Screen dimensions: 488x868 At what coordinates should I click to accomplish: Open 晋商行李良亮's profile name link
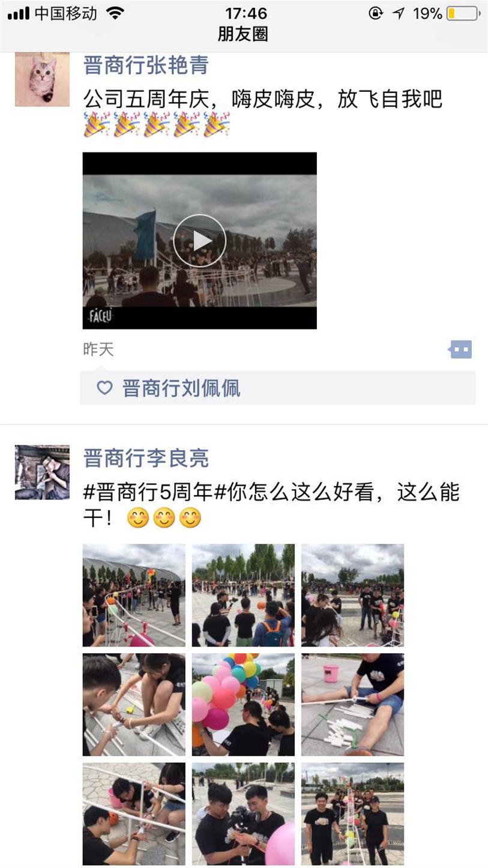[146, 458]
